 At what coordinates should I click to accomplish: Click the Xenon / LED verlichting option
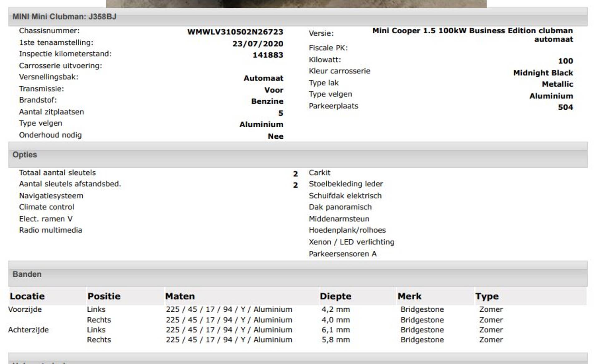[351, 242]
